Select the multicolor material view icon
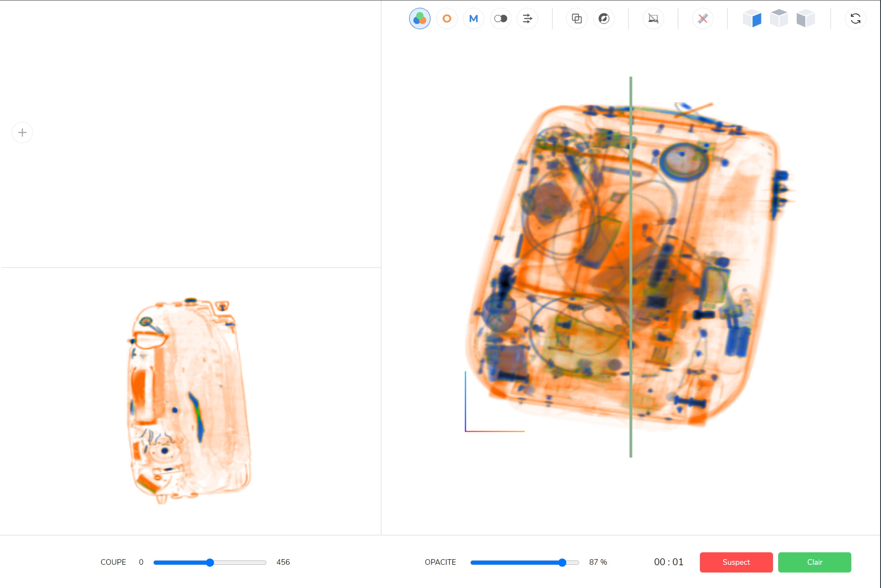 click(419, 18)
